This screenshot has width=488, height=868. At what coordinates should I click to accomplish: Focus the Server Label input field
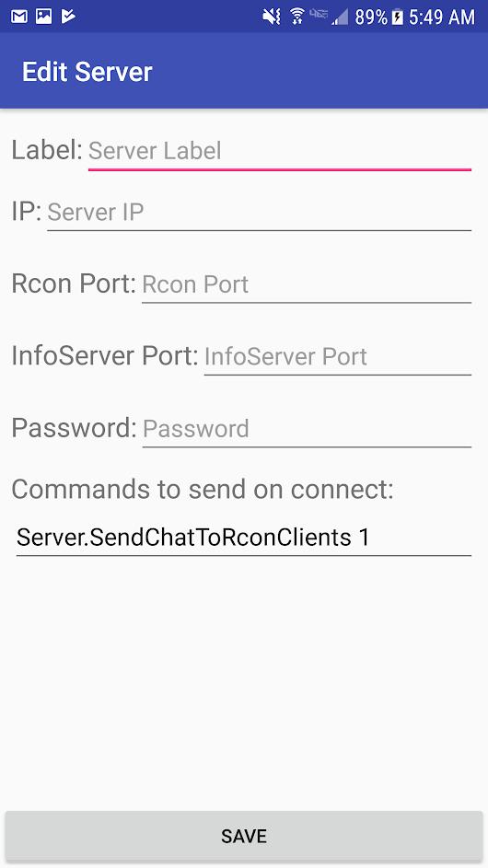[280, 151]
